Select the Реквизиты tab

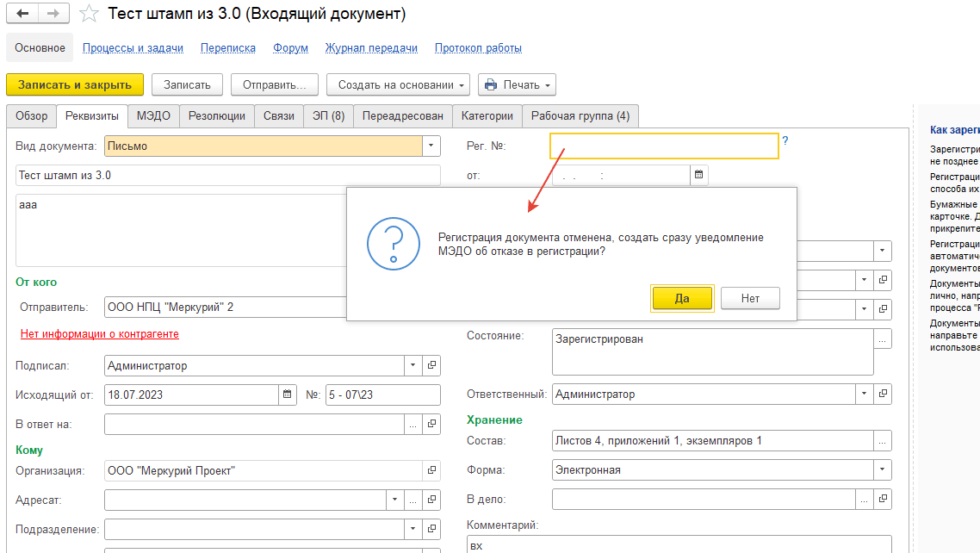[92, 116]
